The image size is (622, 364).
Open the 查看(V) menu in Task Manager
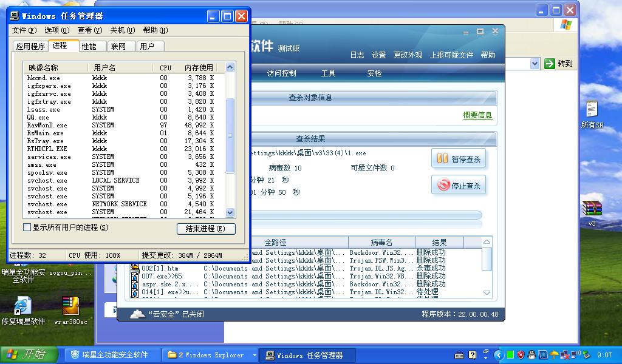pyautogui.click(x=90, y=30)
